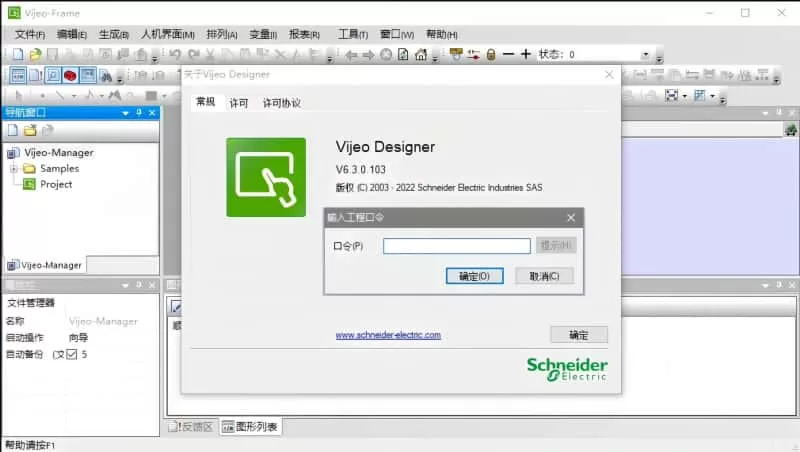Click the home icon in the toolbar
This screenshot has height=452, width=800.
tap(421, 54)
